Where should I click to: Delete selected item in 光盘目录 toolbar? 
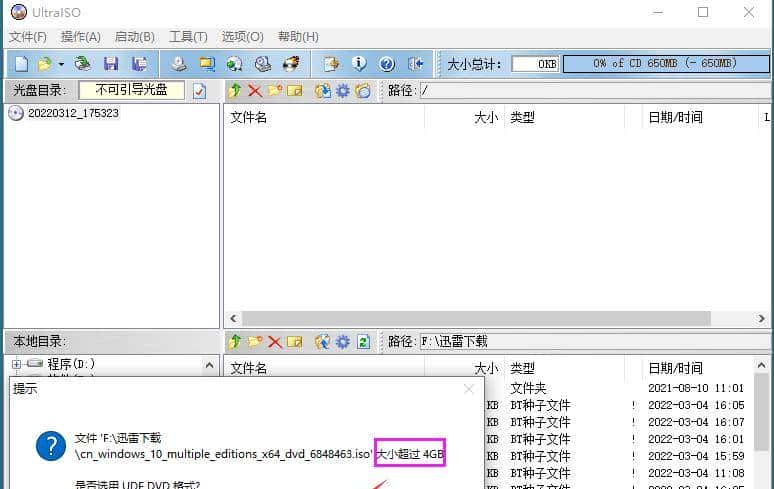[255, 91]
